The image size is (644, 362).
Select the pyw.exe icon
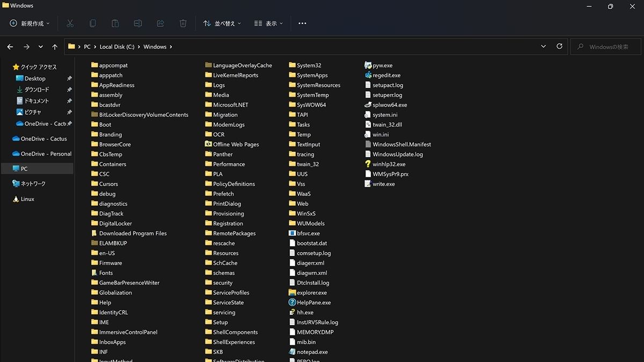[x=368, y=65]
